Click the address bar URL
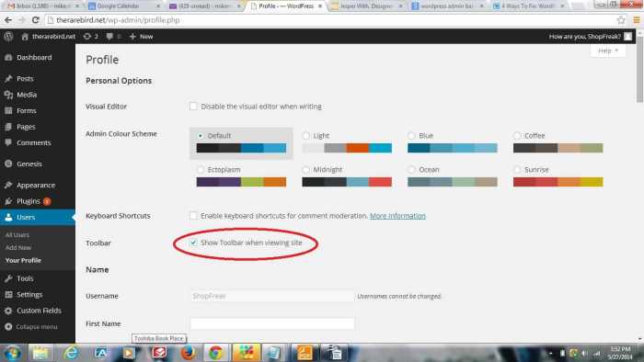Image resolution: width=644 pixels, height=362 pixels. coord(118,19)
